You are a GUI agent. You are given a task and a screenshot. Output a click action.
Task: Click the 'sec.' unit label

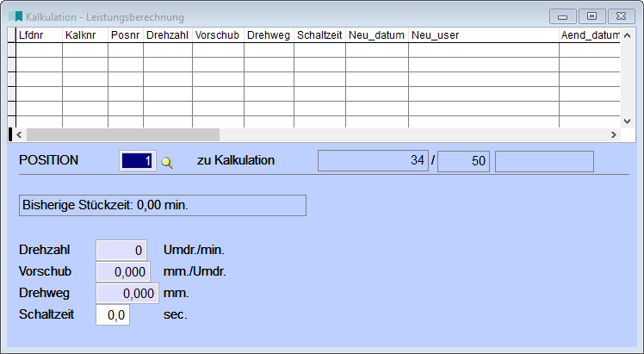click(176, 314)
